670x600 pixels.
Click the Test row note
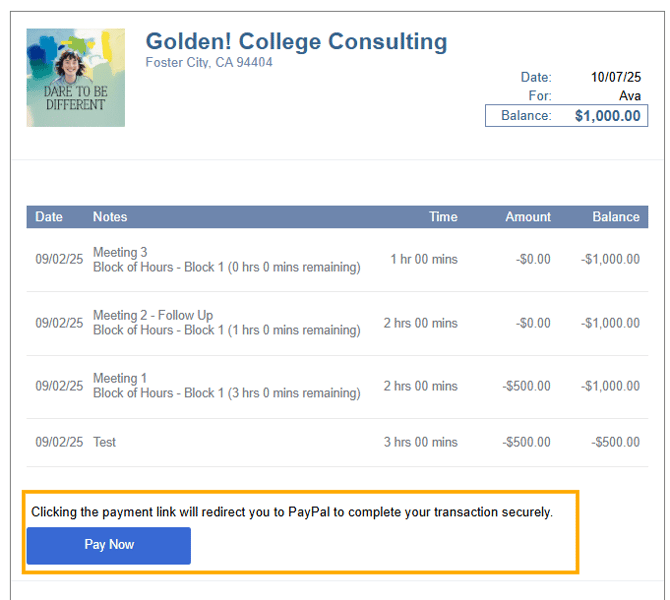(105, 442)
